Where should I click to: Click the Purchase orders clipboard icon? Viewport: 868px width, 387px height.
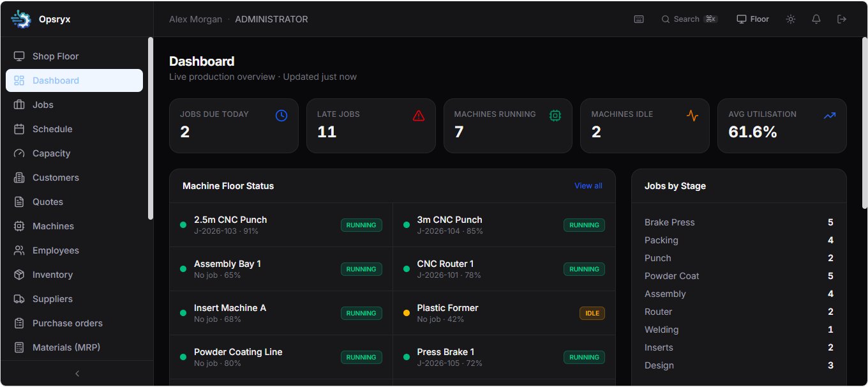click(x=19, y=323)
